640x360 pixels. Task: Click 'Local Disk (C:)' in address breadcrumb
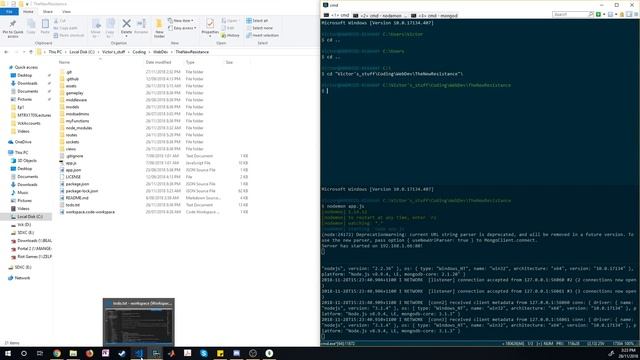click(x=82, y=52)
